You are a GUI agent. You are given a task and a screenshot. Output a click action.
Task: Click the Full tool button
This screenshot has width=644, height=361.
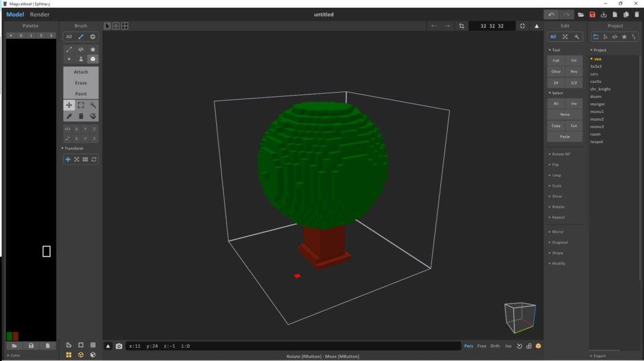[x=555, y=61]
